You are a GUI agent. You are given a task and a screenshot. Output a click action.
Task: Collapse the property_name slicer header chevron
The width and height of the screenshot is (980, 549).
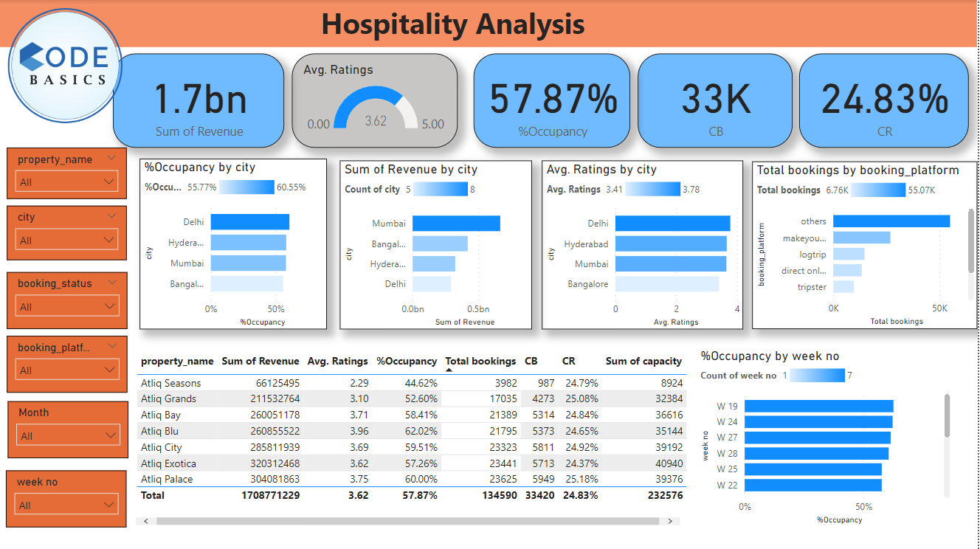coord(111,157)
